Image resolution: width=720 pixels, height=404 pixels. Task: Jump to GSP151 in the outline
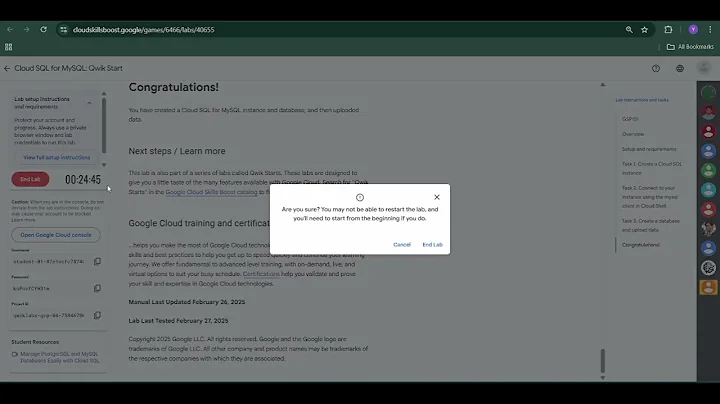pos(630,119)
